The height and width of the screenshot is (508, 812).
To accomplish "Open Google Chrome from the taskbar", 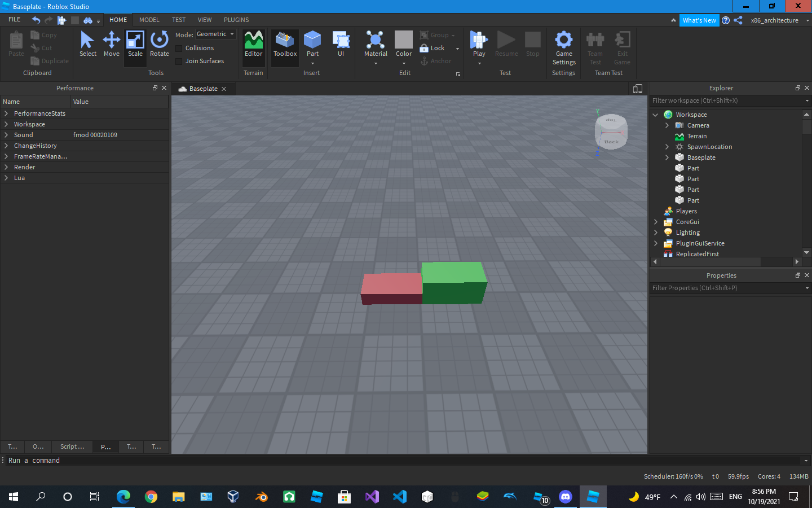I will pyautogui.click(x=151, y=497).
